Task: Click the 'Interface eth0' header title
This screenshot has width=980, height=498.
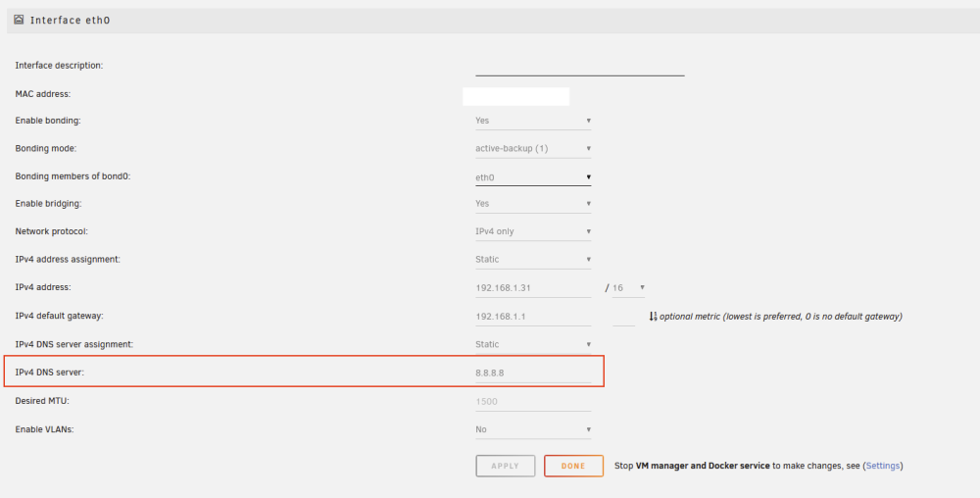Action: click(x=70, y=20)
